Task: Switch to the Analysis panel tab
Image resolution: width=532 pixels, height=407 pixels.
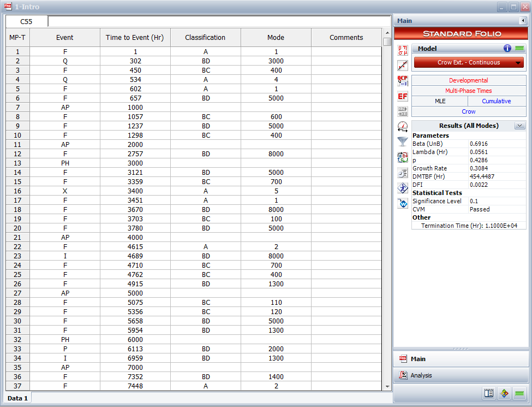Action: [x=461, y=375]
